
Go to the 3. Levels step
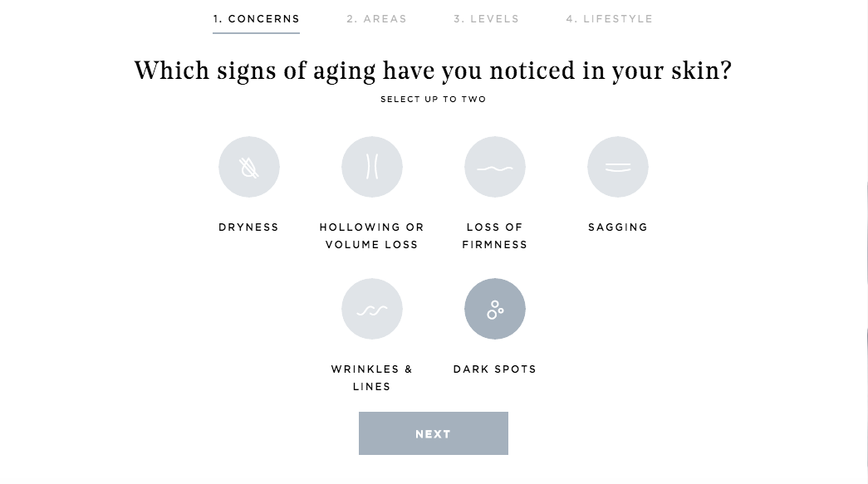[487, 19]
